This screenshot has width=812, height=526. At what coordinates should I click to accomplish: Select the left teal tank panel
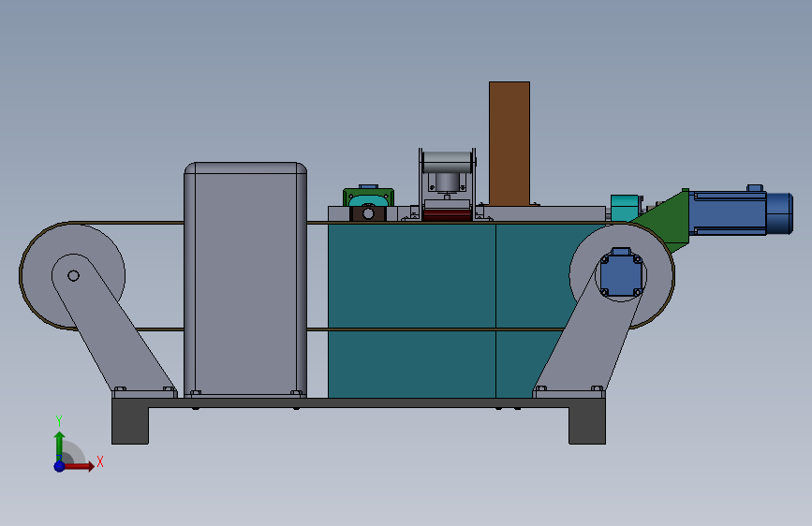(x=412, y=311)
